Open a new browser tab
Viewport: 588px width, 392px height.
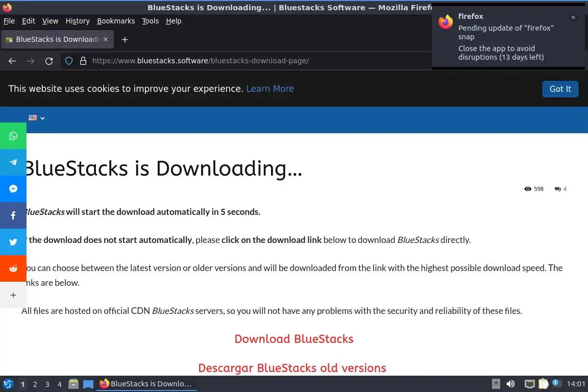click(125, 39)
